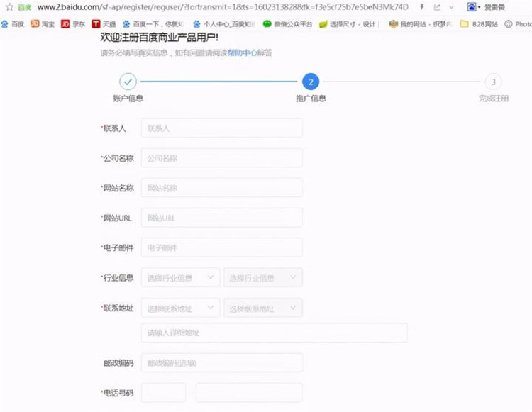Open the second 选择联系地址 dropdown
Image resolution: width=532 pixels, height=412 pixels.
coord(262,308)
